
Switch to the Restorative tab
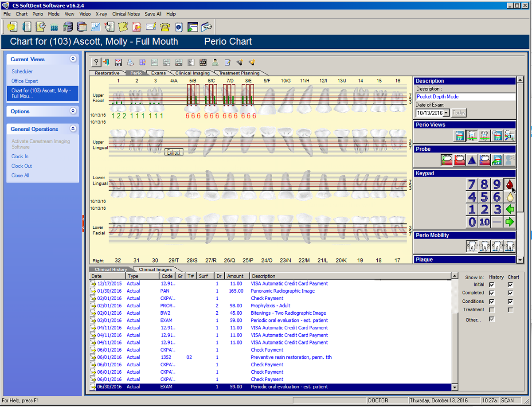click(107, 73)
